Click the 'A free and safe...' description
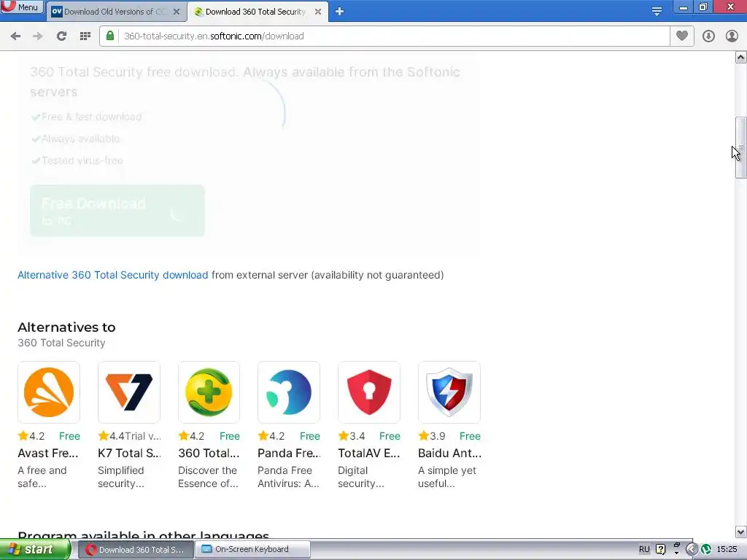Screen dimensions: 747x560 (42, 477)
